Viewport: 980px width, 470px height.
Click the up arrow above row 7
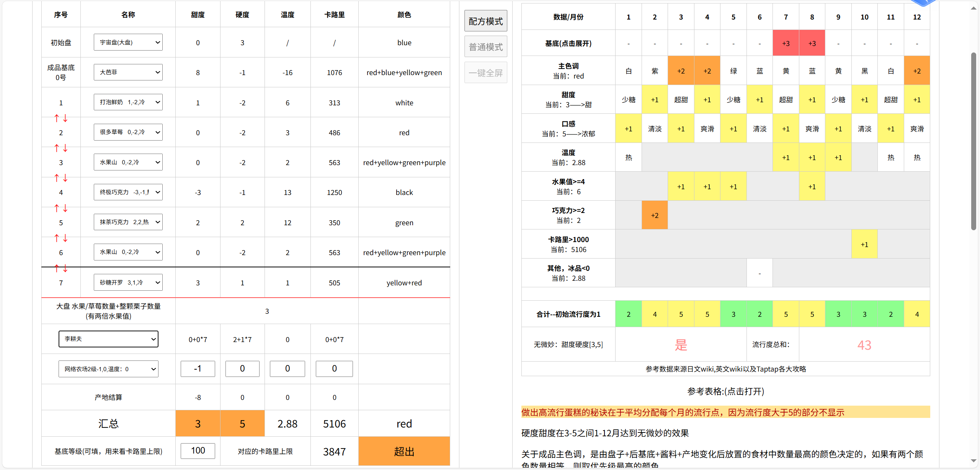click(x=57, y=269)
